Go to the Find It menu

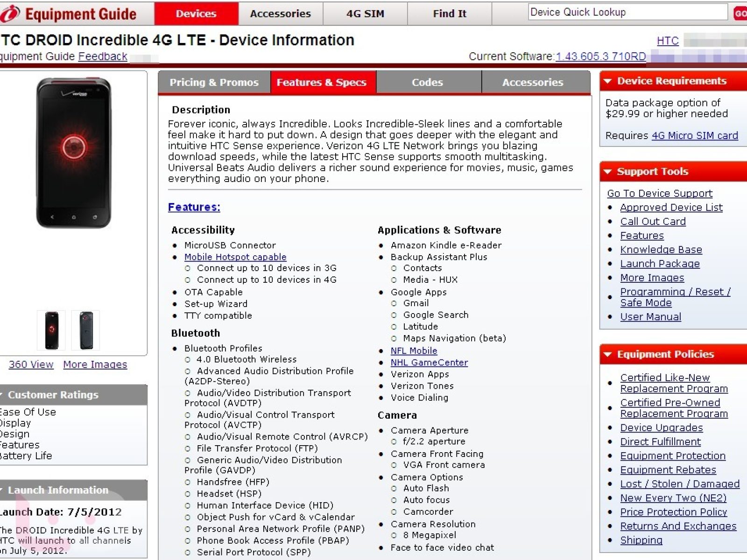pos(449,14)
